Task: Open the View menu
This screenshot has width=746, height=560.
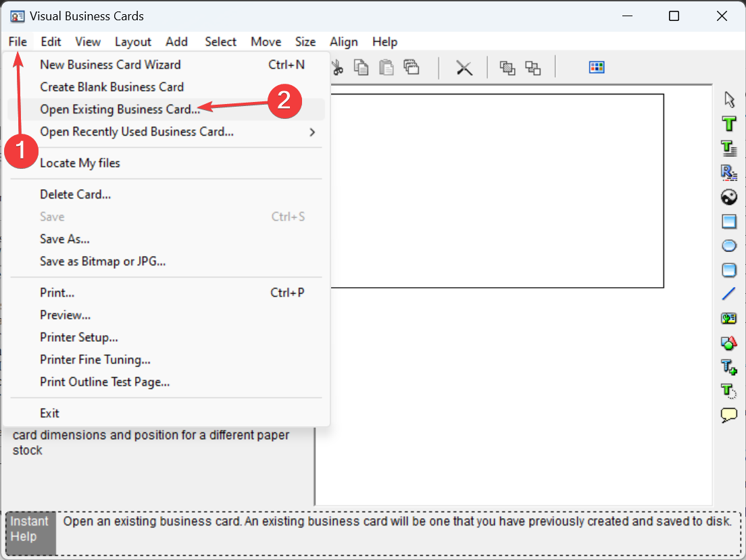Action: 88,42
